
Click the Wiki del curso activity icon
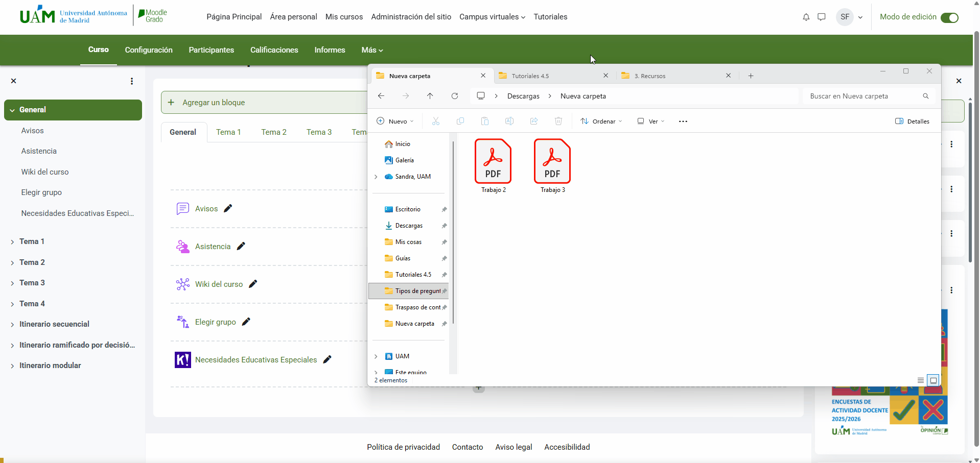182,284
